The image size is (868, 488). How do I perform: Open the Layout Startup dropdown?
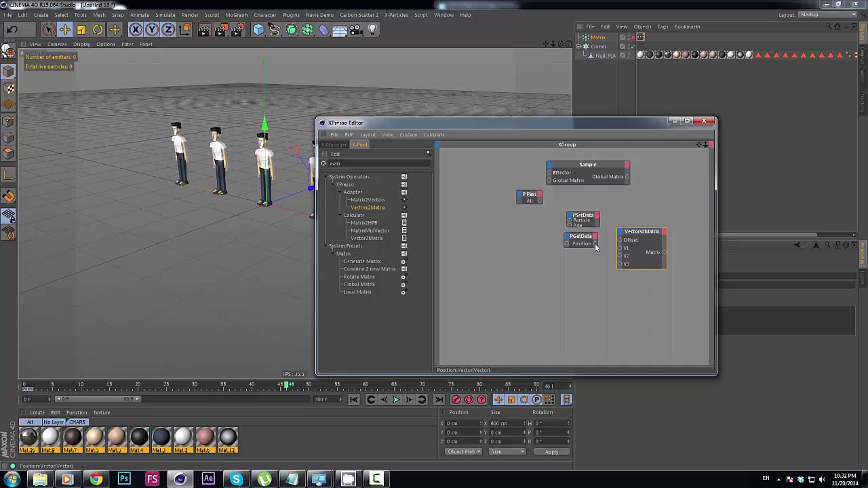(828, 14)
